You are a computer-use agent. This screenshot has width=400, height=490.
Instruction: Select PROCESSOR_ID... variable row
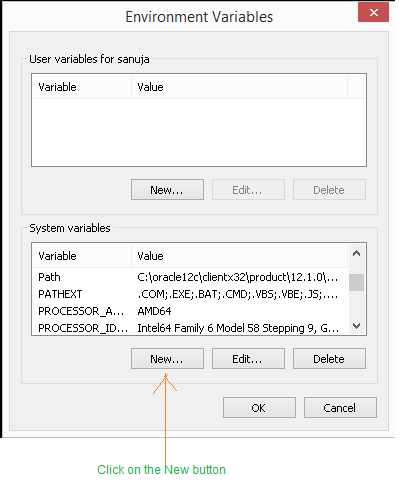[x=190, y=328]
